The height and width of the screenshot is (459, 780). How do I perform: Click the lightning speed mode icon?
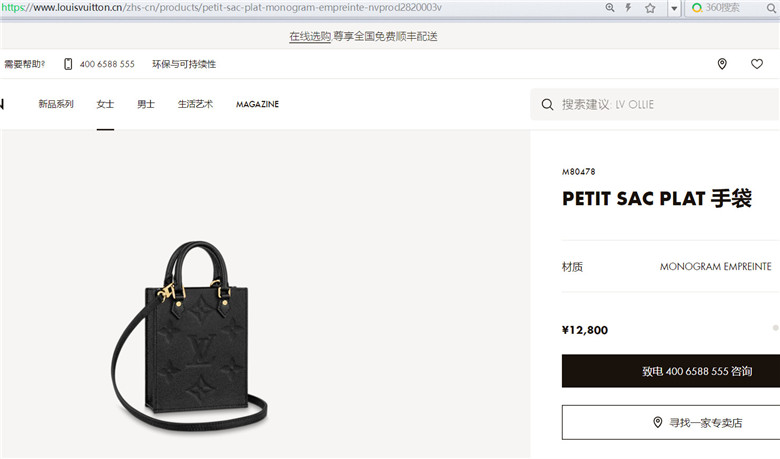[628, 7]
